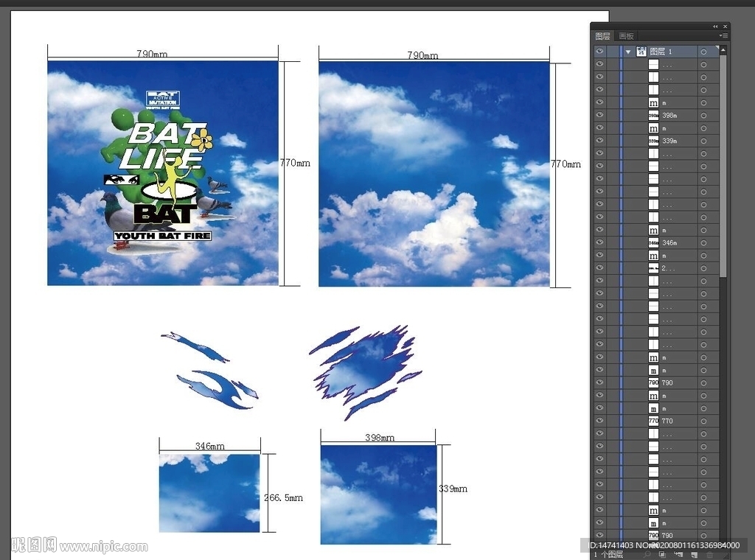Click target circle of 770 row
The image size is (755, 560).
point(703,421)
